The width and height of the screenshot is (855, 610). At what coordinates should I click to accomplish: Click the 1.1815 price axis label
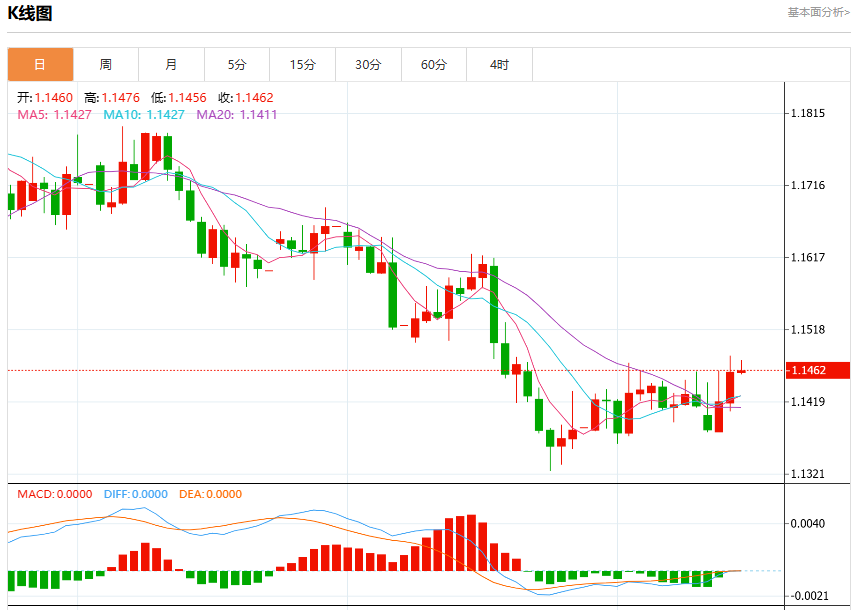(808, 113)
